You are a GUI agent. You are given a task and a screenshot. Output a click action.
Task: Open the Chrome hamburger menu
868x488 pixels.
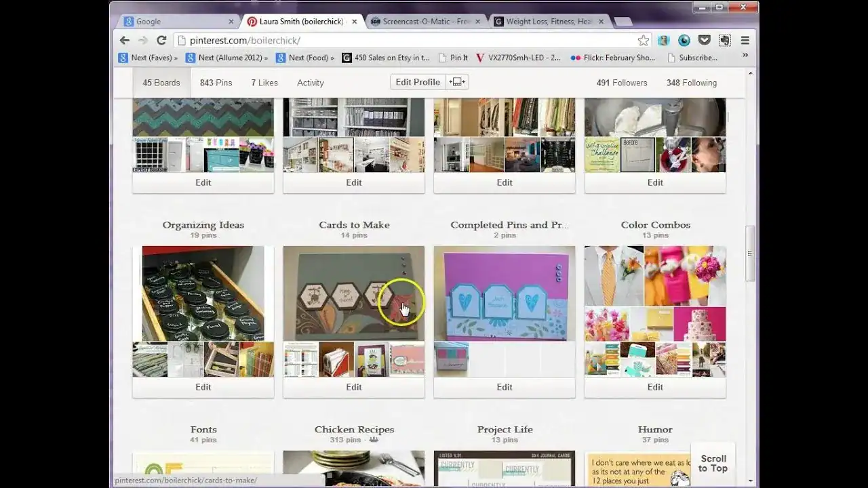pyautogui.click(x=745, y=41)
